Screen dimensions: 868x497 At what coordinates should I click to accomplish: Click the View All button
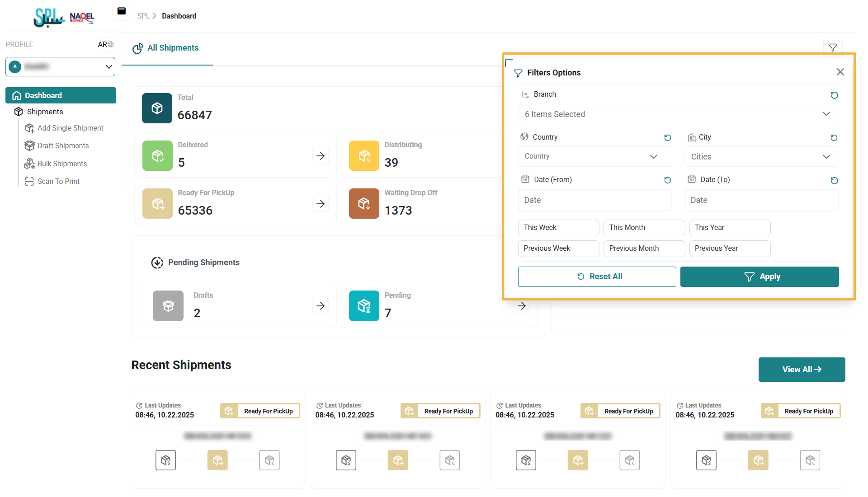pos(802,370)
